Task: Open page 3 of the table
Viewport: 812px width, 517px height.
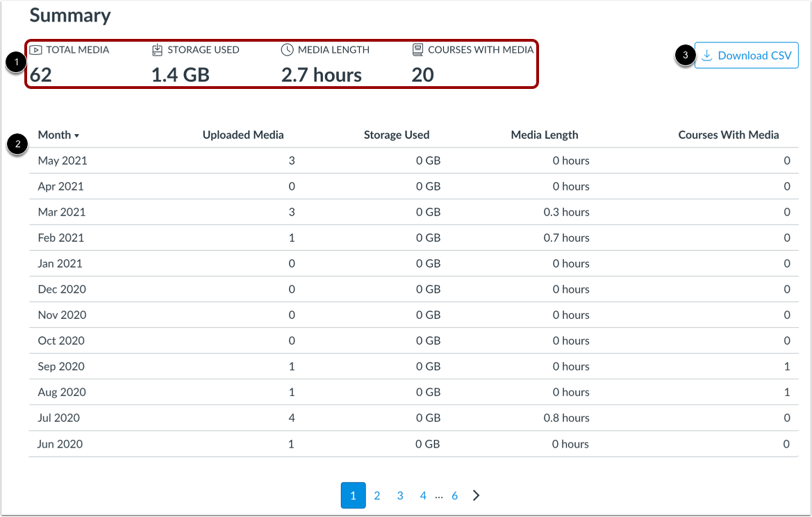Action: 399,495
